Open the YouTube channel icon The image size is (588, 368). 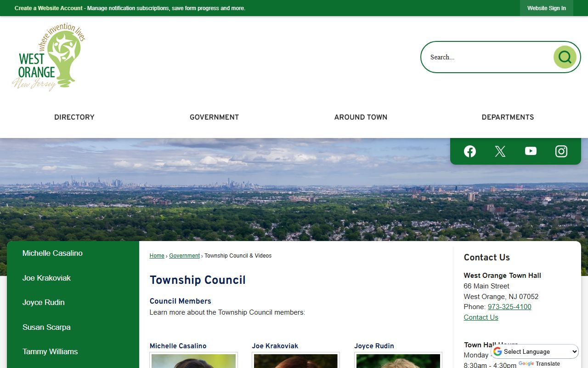point(531,151)
